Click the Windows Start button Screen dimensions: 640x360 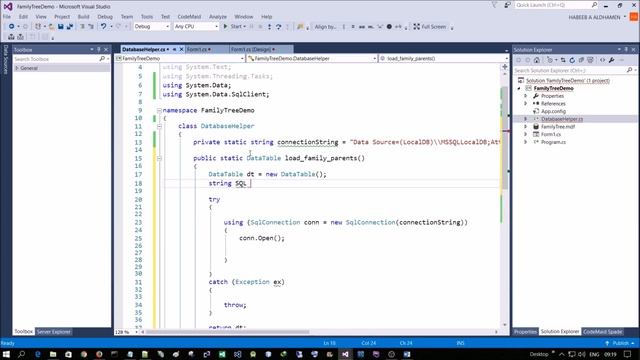pos(6,354)
